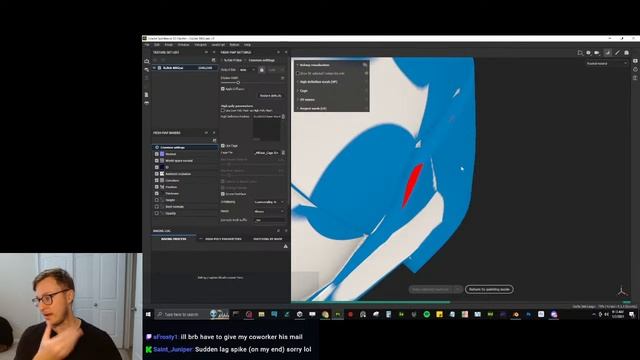Toggle the Thickness baker checkbox
Screen dimensions: 640x360
click(156, 193)
